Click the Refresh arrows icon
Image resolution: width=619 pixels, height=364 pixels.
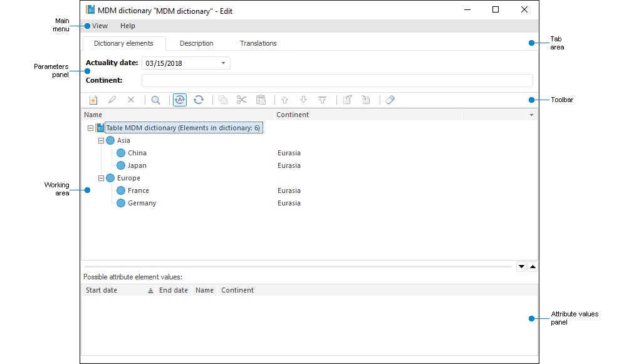(x=199, y=100)
